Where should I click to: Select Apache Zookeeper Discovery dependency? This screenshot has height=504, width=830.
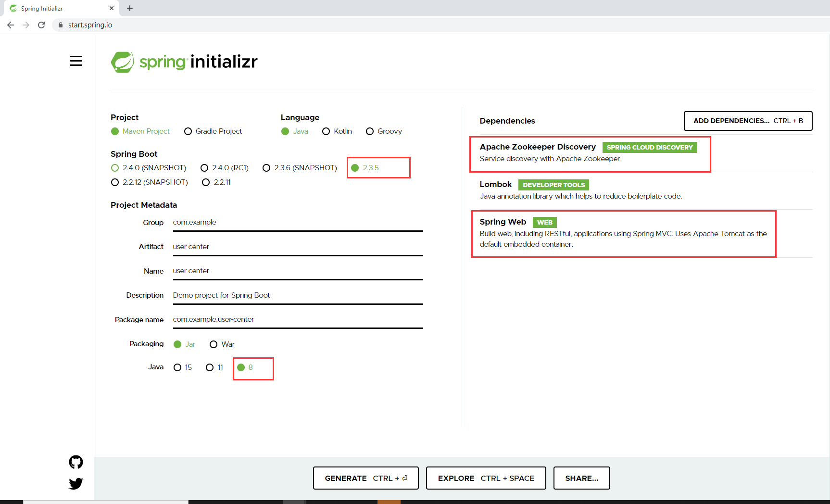[646, 153]
